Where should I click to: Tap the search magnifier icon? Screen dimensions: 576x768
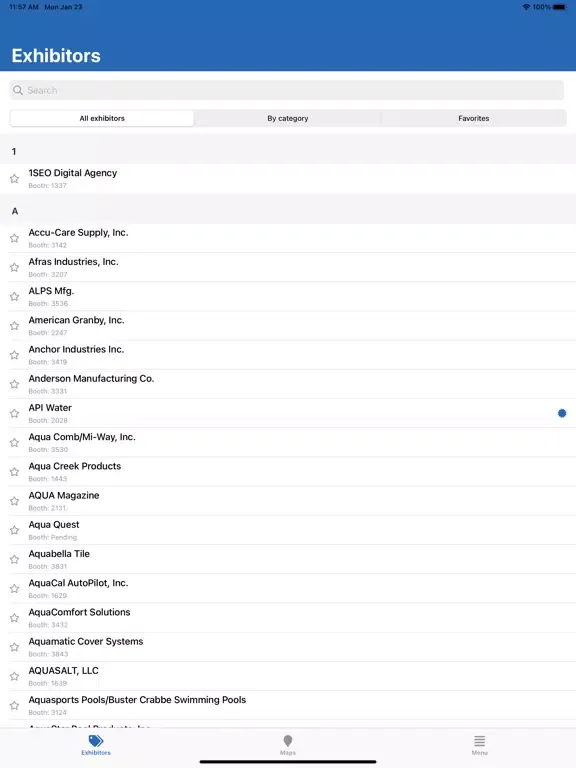pos(18,90)
